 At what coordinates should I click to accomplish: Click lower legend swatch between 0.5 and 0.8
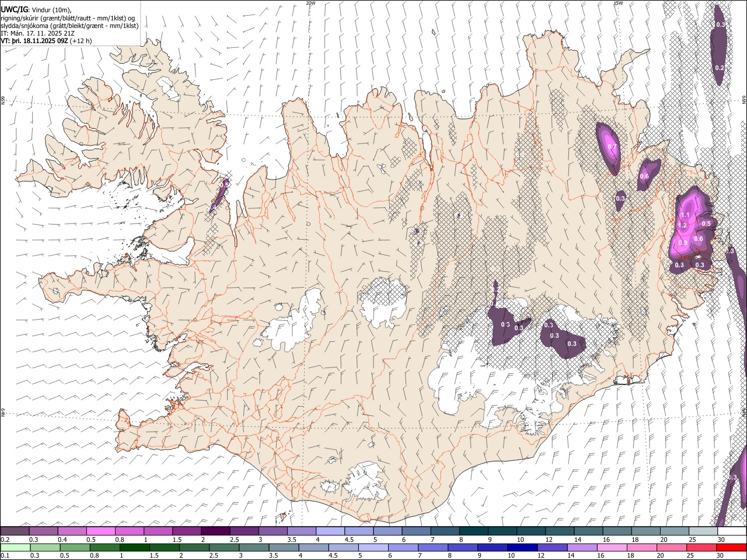(75, 547)
